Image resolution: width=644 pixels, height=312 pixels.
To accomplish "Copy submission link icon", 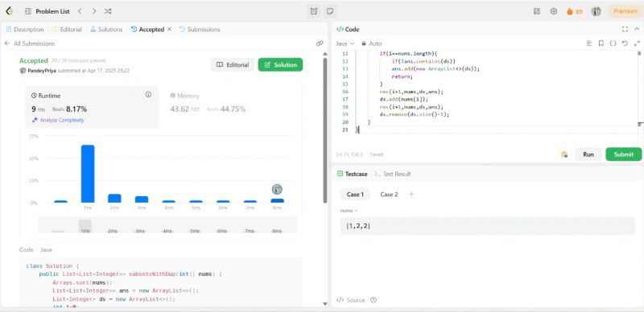I will pos(320,43).
